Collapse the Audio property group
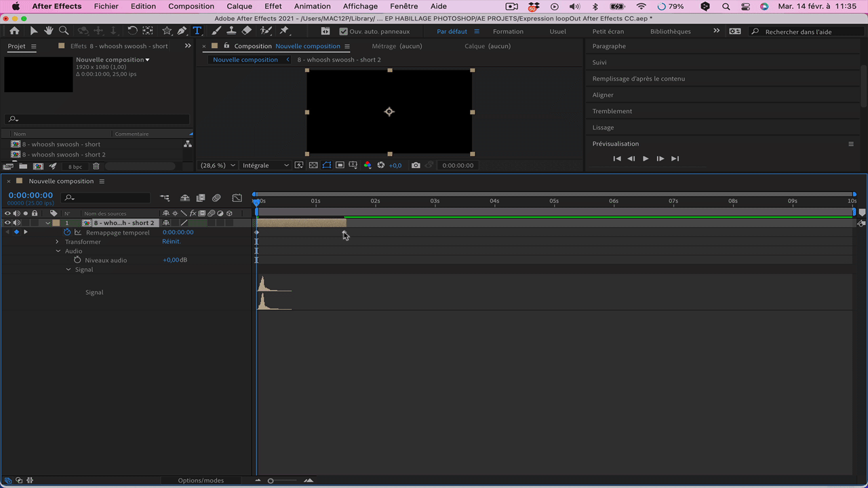 (x=58, y=251)
